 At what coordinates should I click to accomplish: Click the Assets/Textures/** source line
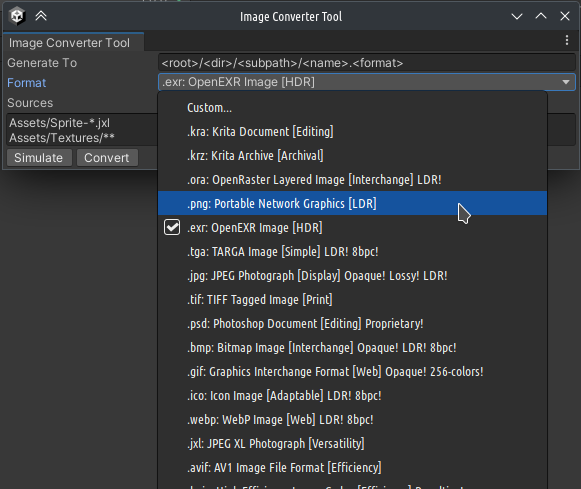[62, 138]
